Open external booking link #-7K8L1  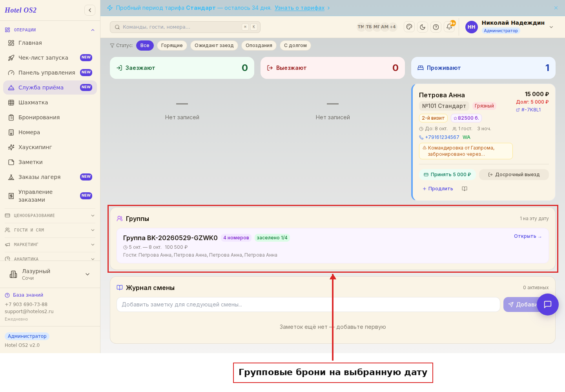tap(529, 110)
